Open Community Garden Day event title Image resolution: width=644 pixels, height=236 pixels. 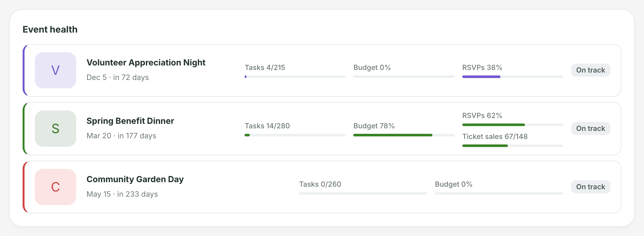point(135,179)
